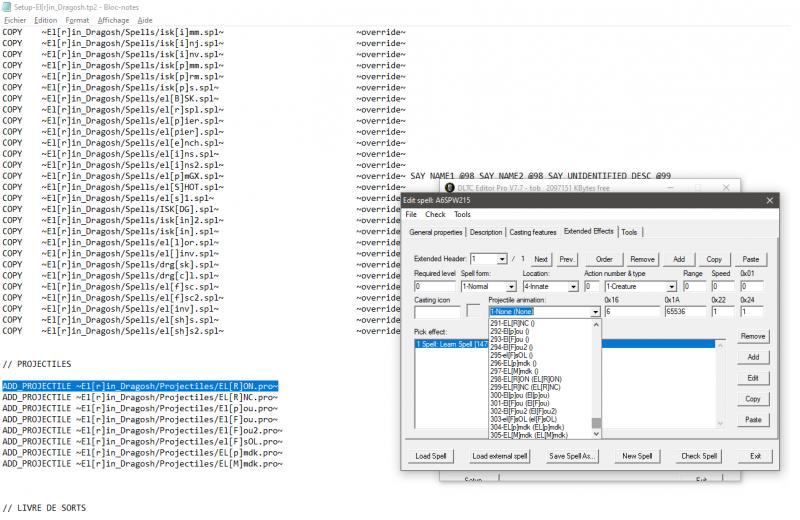Go to Prev. extended header
Viewport: 800px width, 520px height.
(566, 259)
